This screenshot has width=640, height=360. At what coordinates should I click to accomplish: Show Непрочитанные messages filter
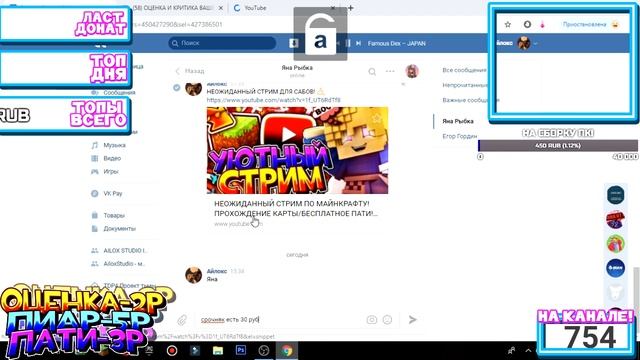[464, 85]
